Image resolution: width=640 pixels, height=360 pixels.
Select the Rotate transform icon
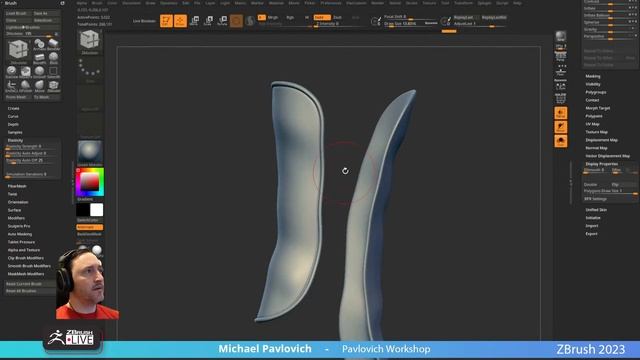tap(222, 20)
